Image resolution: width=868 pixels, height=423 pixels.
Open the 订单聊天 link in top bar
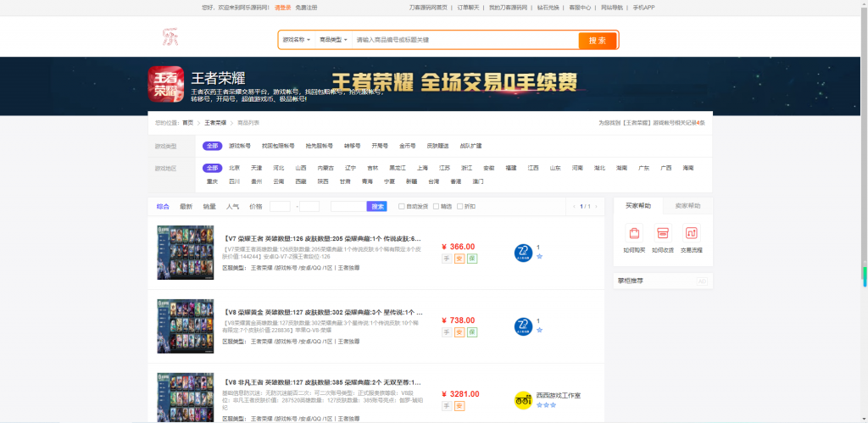[468, 8]
